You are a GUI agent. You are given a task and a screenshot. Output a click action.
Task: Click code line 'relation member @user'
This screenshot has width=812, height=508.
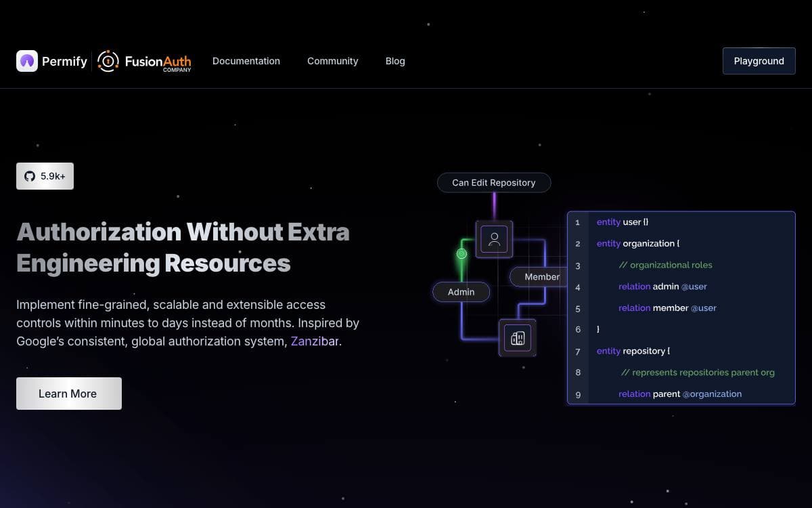[x=667, y=308]
